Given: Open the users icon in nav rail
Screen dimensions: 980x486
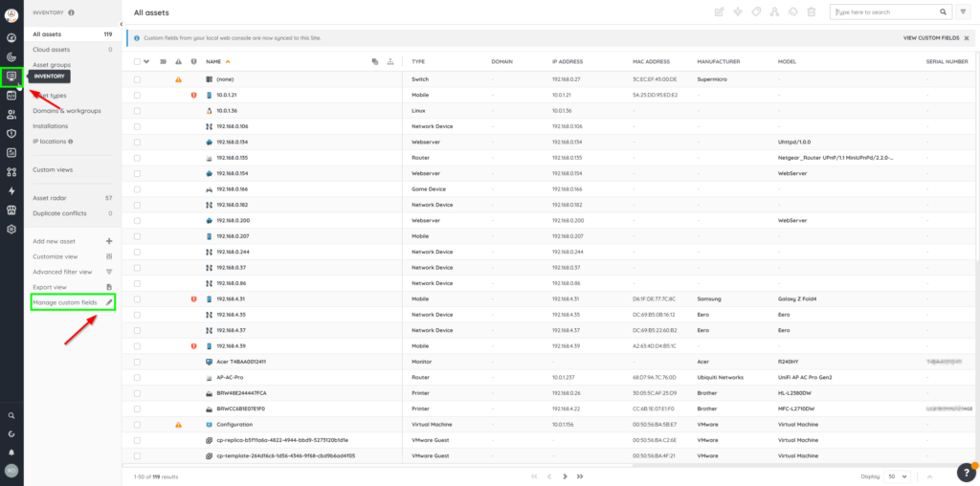Looking at the screenshot, I should point(11,114).
